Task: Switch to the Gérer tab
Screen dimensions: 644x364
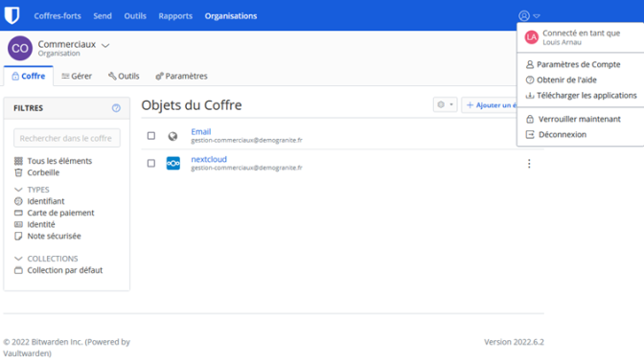Action: 77,76
